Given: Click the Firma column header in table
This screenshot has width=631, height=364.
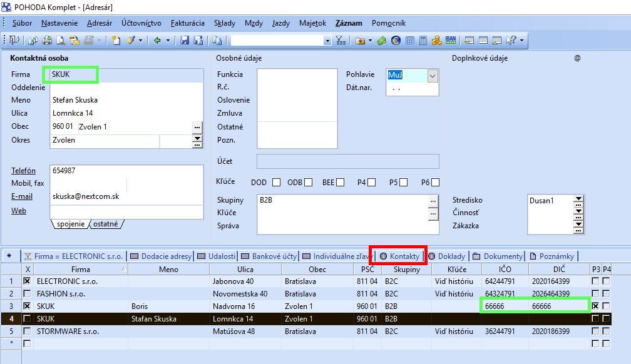Looking at the screenshot, I should tap(81, 270).
